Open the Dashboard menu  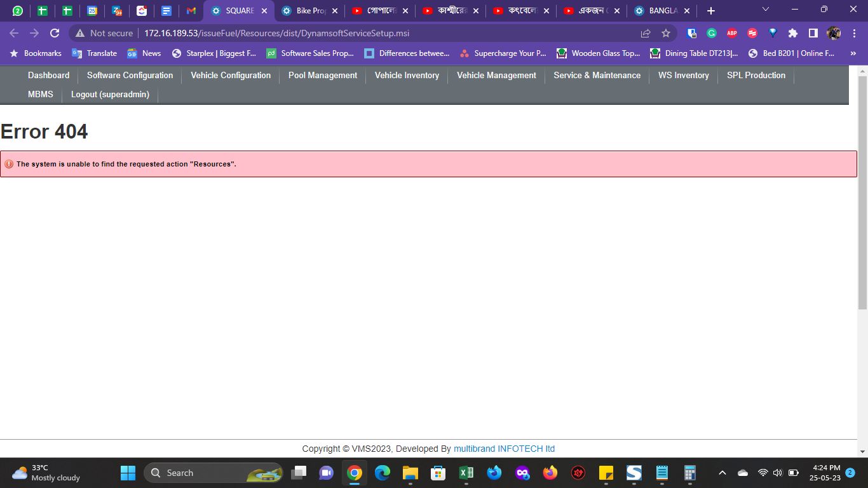click(x=49, y=75)
